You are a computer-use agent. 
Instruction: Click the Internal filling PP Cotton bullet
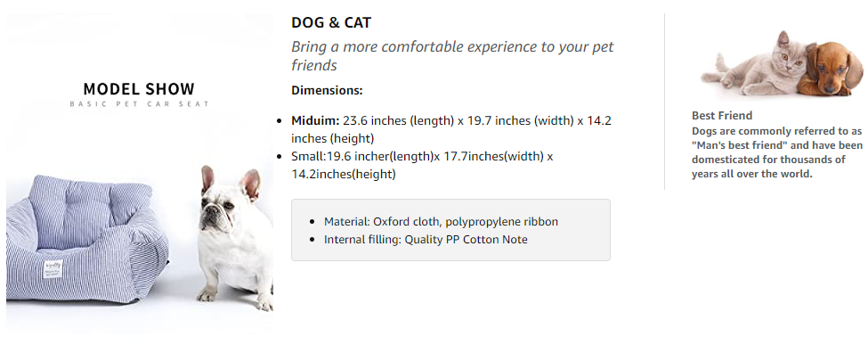point(426,240)
